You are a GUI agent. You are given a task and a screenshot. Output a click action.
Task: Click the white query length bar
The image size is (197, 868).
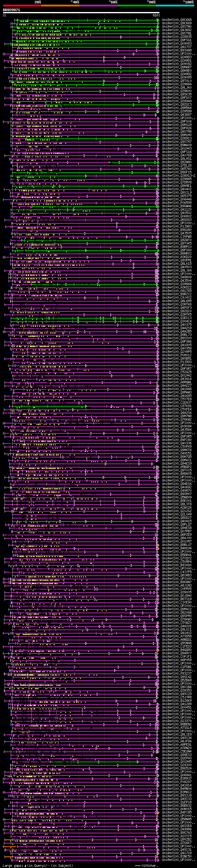tap(81, 13)
